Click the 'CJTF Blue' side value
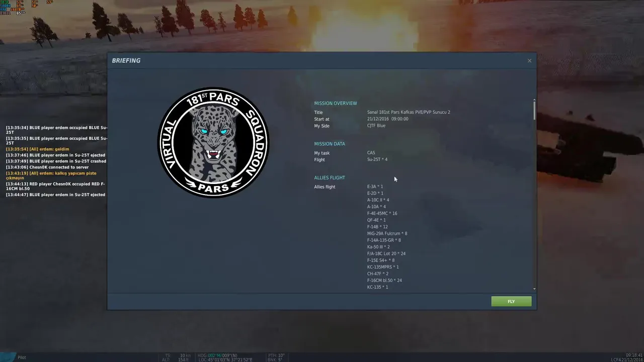This screenshot has height=362, width=644. pos(376,126)
